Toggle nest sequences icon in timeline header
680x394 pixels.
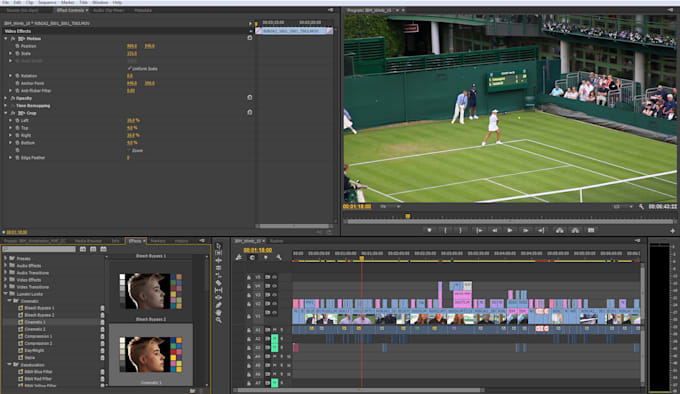(239, 257)
